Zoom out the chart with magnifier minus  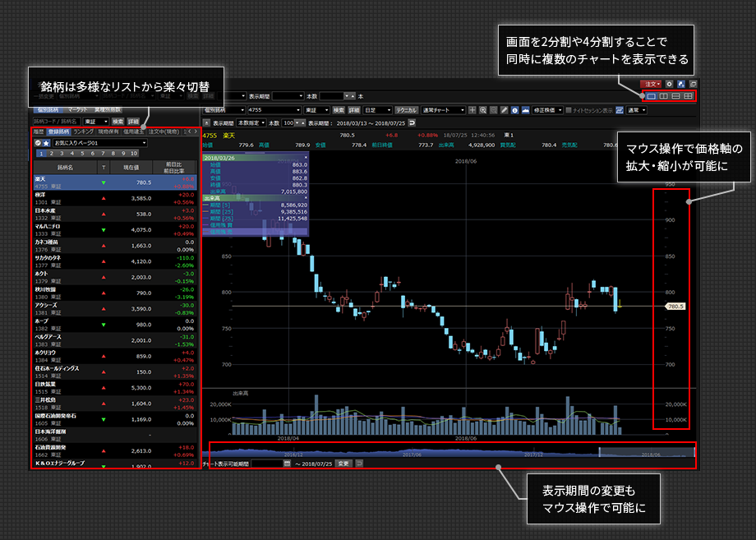tap(493, 110)
